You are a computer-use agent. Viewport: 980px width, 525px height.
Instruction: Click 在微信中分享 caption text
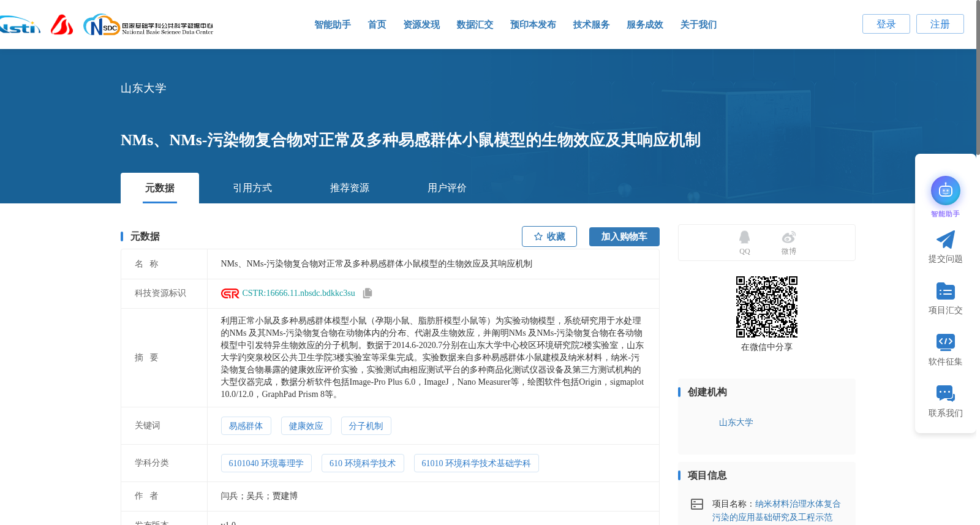click(767, 347)
